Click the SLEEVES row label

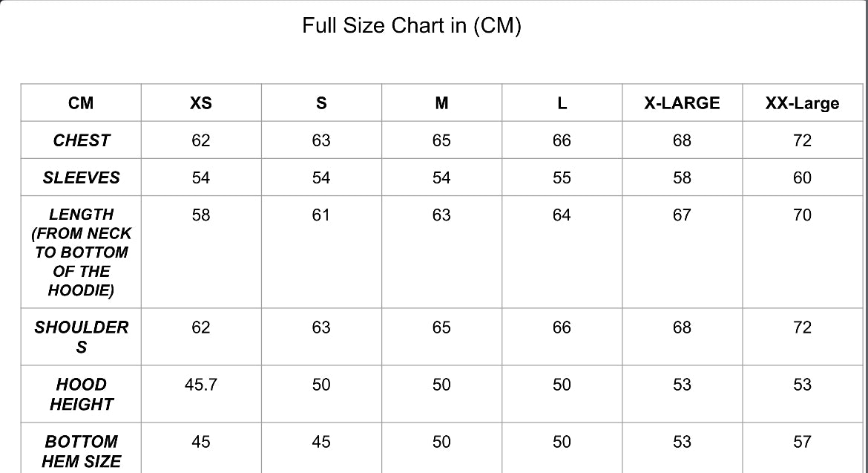[x=81, y=177]
